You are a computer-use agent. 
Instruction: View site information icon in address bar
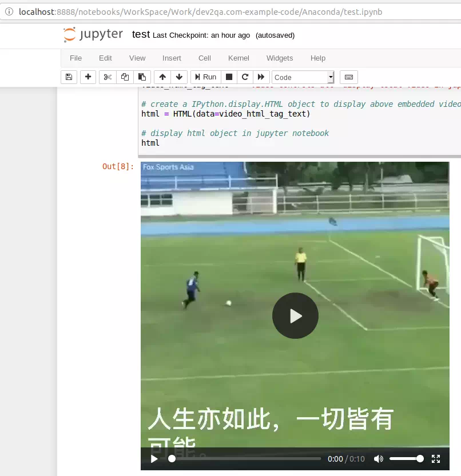pyautogui.click(x=9, y=11)
